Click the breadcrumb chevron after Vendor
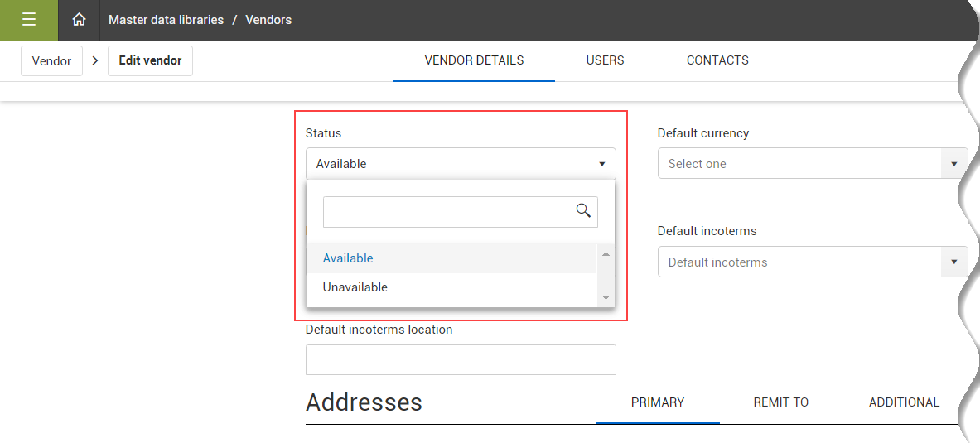Viewport: 980px width, 443px height. coord(95,60)
